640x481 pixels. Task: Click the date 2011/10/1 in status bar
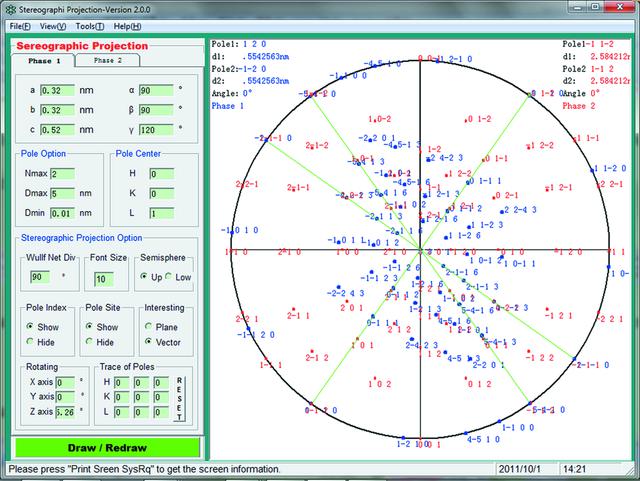coord(520,469)
